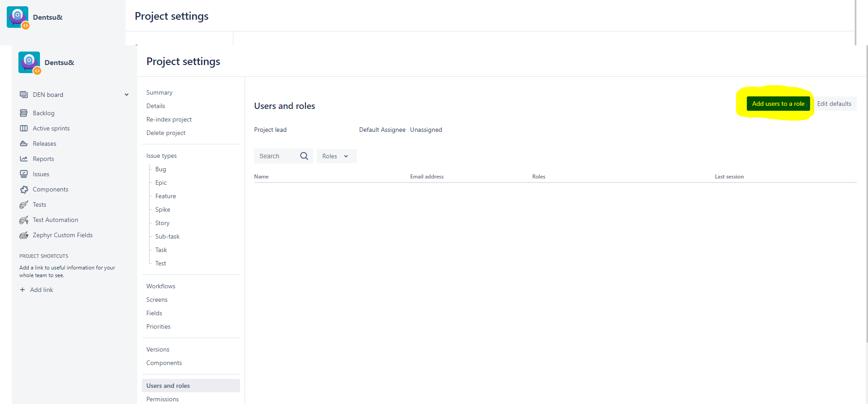This screenshot has height=404, width=868.
Task: Open the Permissions settings page
Action: click(162, 399)
